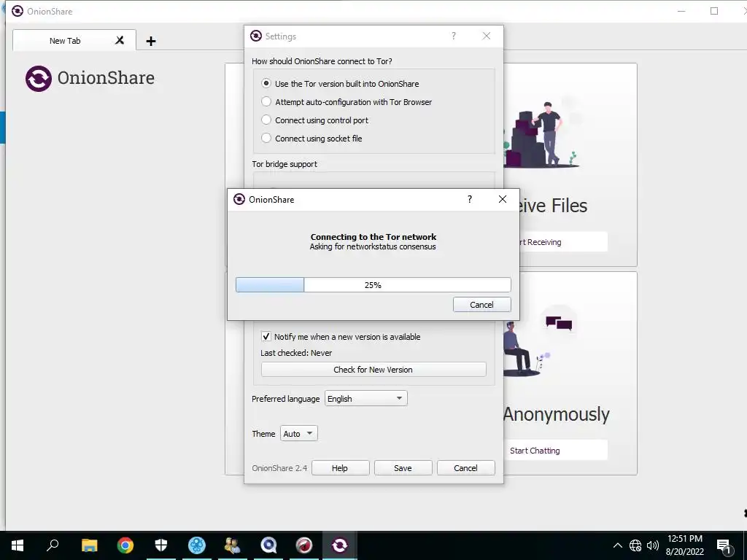Click Asking for networkstatus consensus text
Viewport: 747px width, 560px height.
point(373,246)
